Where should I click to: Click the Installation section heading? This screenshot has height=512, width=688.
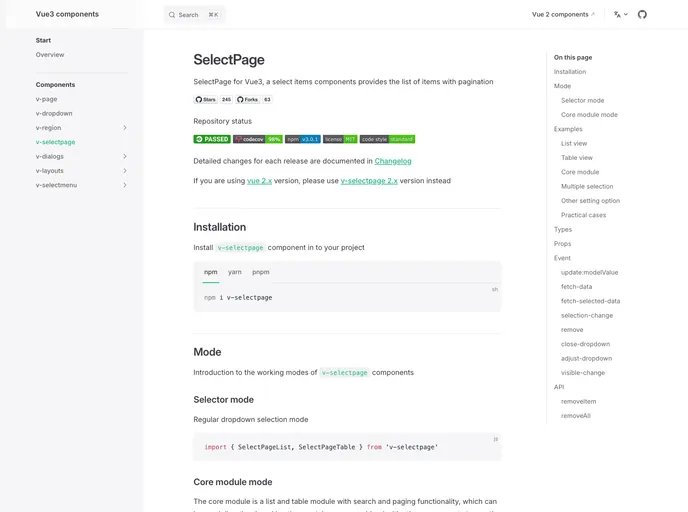219,227
